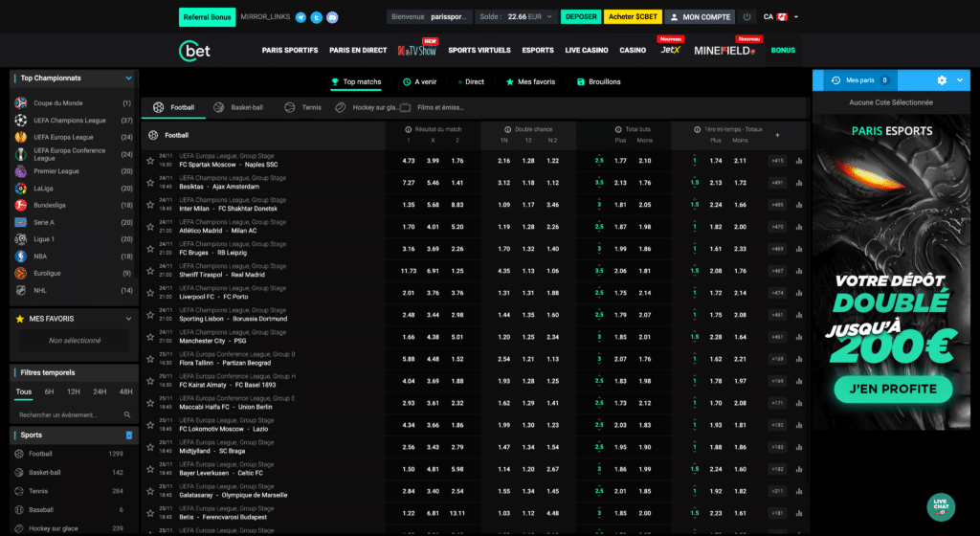Open statistics icon for Besiktas - Ajax match
Screen dimensions: 980x536
(x=799, y=183)
